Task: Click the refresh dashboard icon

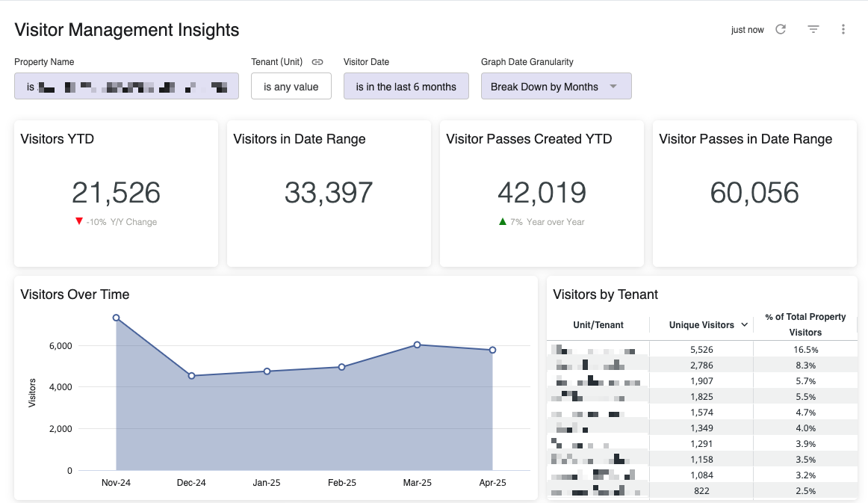Action: [781, 29]
